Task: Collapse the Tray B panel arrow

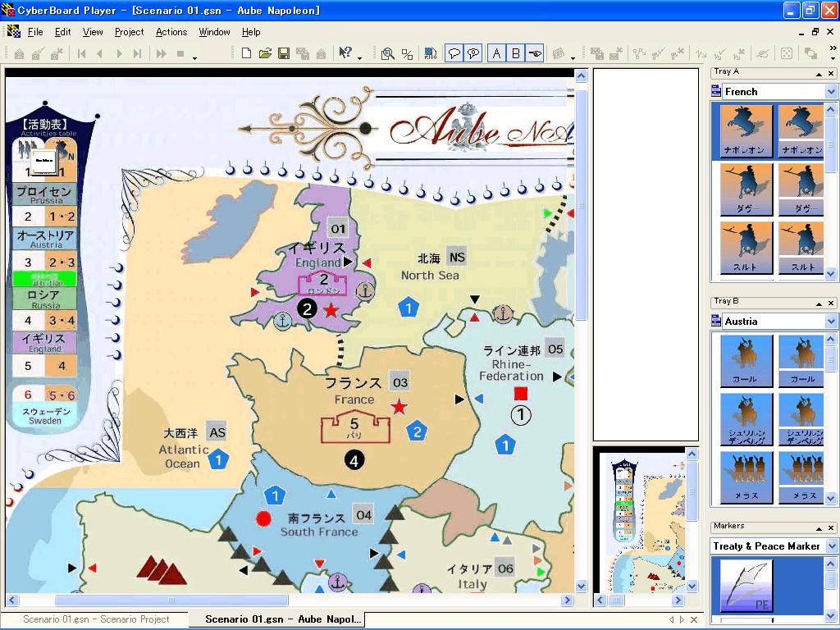Action: 819,304
